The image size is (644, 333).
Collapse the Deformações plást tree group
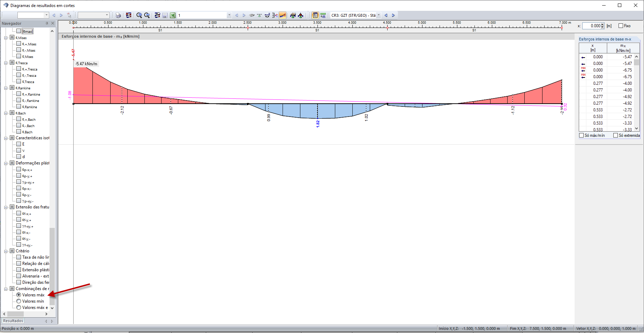[6, 163]
